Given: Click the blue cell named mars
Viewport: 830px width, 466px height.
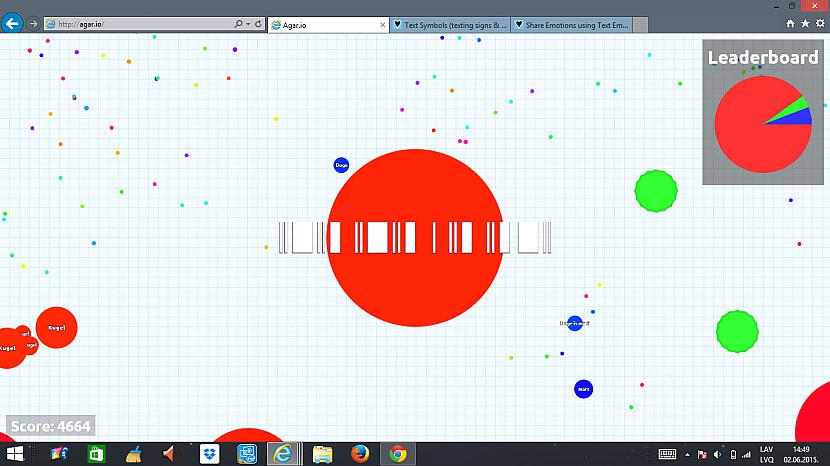Looking at the screenshot, I should pos(583,389).
